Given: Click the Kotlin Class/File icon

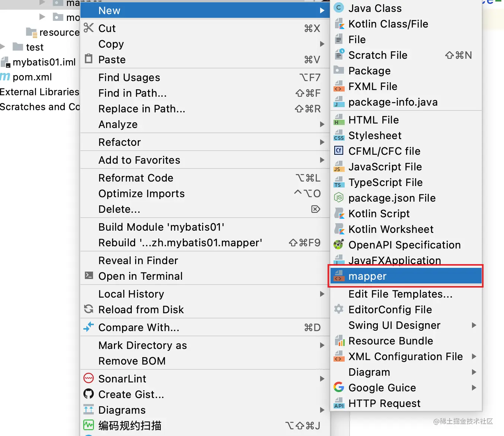Looking at the screenshot, I should coord(339,24).
